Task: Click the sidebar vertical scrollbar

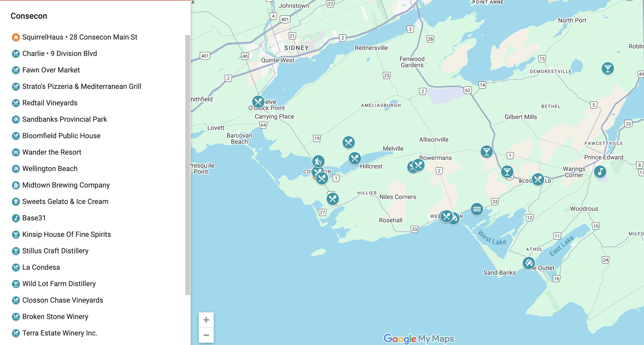Action: [x=188, y=165]
